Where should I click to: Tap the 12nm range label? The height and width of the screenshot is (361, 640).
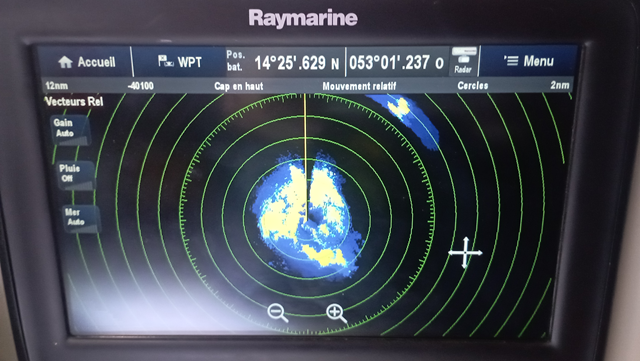click(x=57, y=86)
